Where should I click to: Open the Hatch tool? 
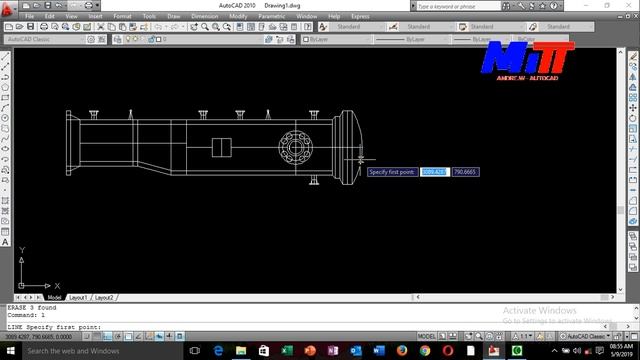pos(5,200)
